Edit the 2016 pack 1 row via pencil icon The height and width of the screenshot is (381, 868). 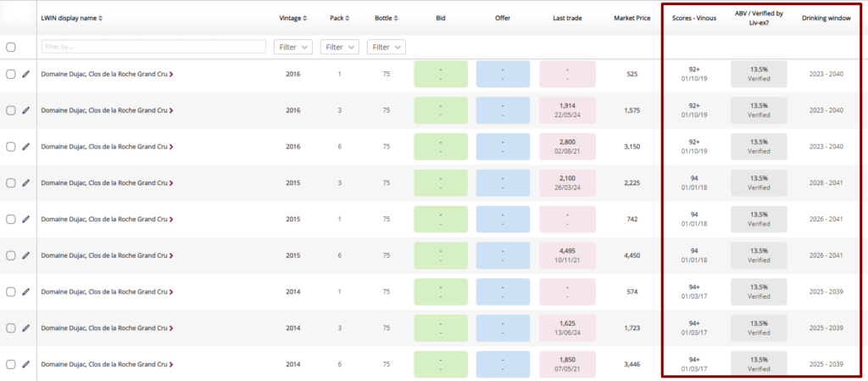25,74
